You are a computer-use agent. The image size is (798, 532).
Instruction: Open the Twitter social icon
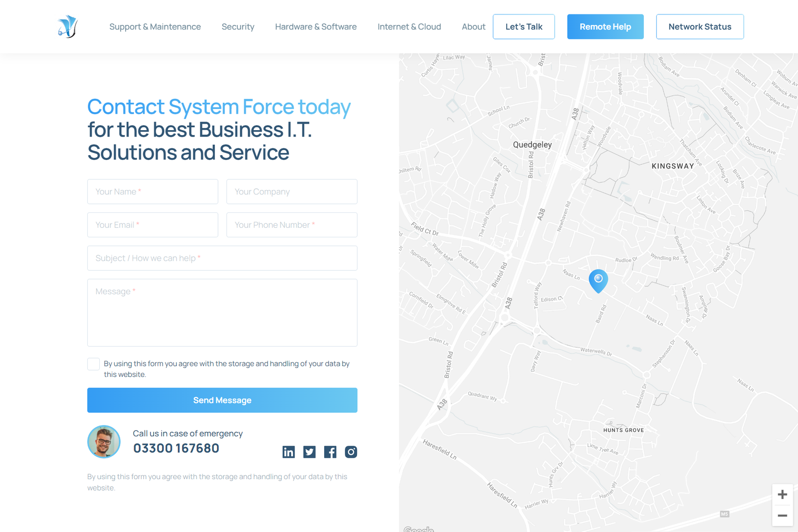[309, 452]
